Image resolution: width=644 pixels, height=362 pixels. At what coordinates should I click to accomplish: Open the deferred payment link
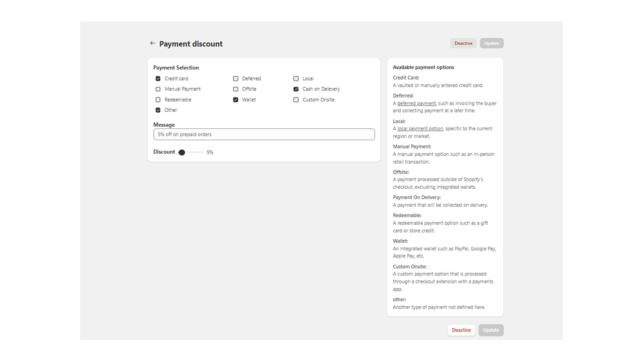point(416,103)
